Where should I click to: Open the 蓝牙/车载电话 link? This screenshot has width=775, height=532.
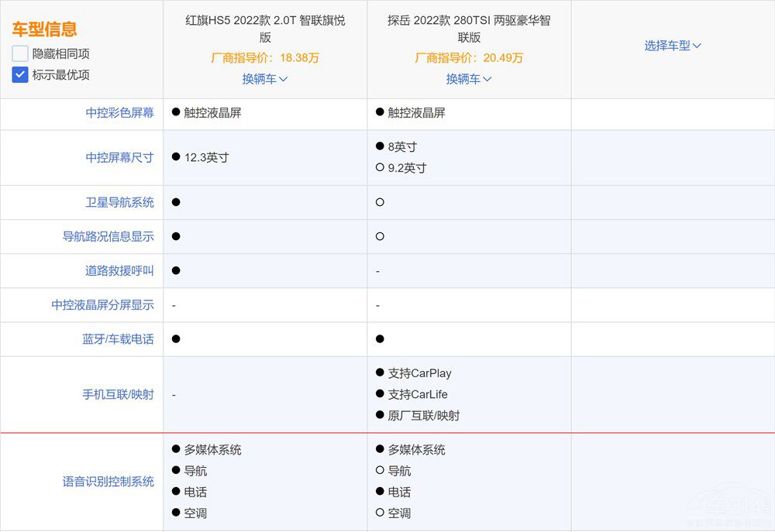click(x=118, y=339)
